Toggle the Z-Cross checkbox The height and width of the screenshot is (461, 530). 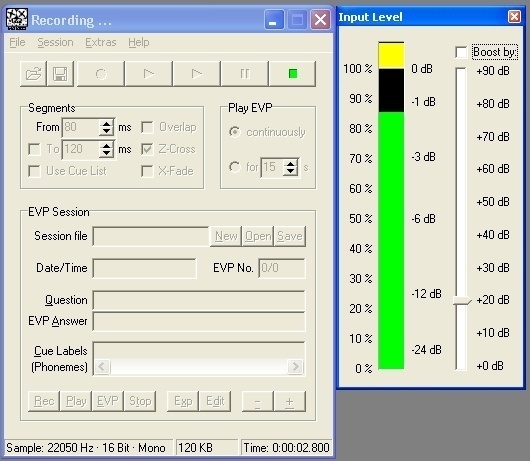[147, 149]
